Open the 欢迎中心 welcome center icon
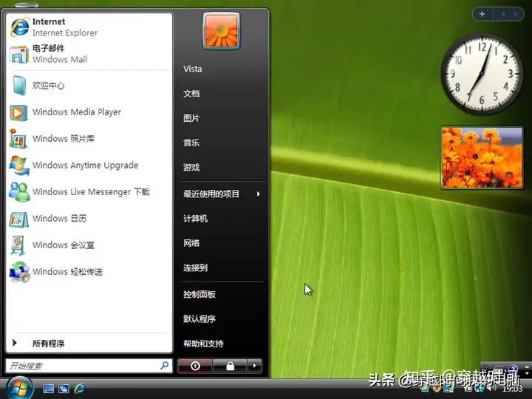The width and height of the screenshot is (532, 399). (19, 86)
